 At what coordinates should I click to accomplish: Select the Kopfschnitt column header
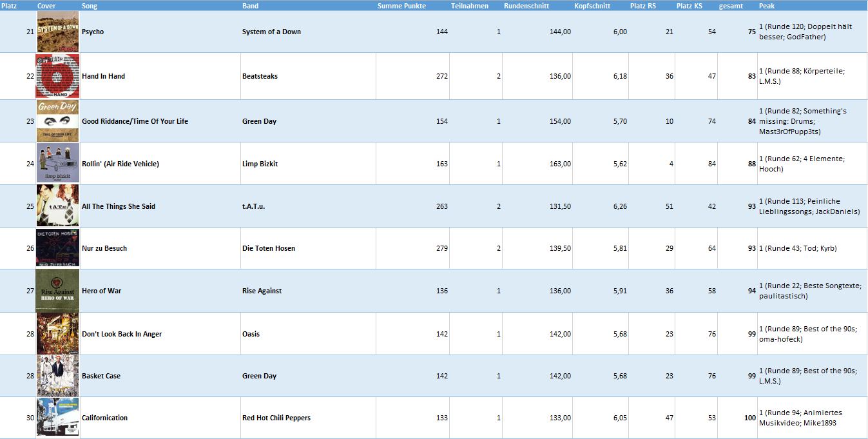[592, 6]
